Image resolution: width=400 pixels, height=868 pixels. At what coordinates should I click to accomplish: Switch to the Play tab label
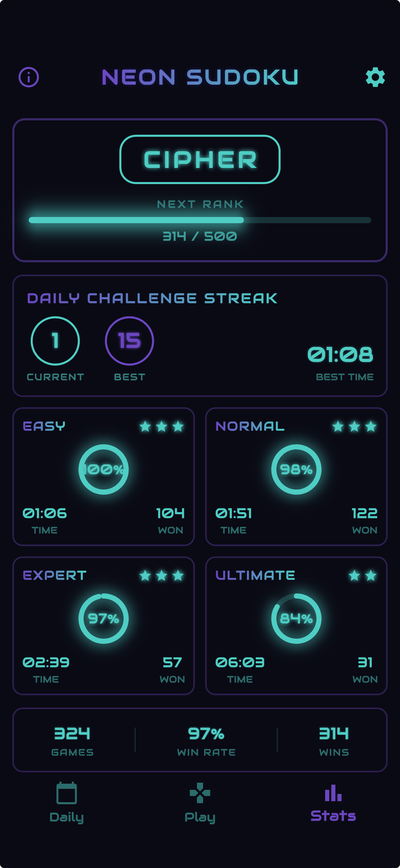click(200, 817)
